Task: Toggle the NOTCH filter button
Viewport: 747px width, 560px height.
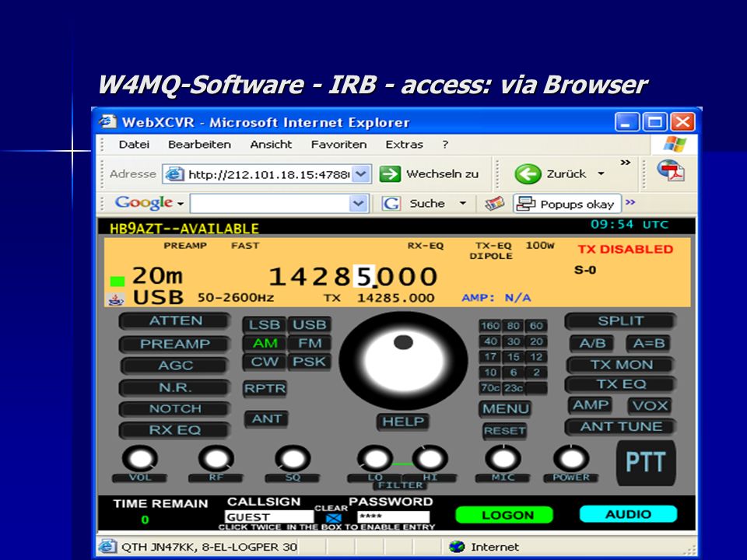Action: point(175,408)
